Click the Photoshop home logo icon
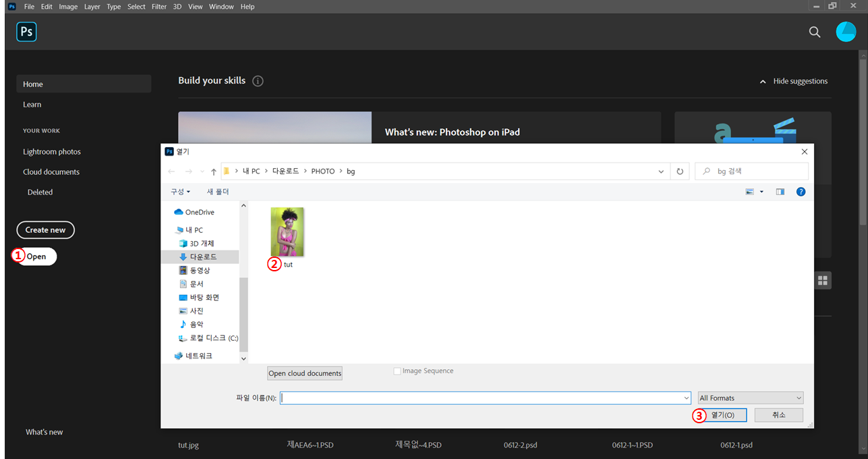Image resolution: width=868 pixels, height=459 pixels. (26, 32)
